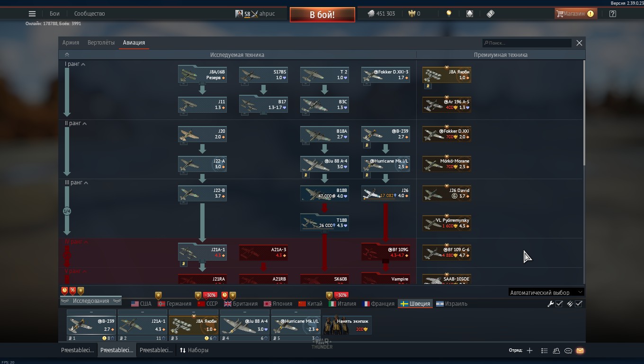
Task: Select the J22-A fighter in the tree
Action: pos(202,164)
